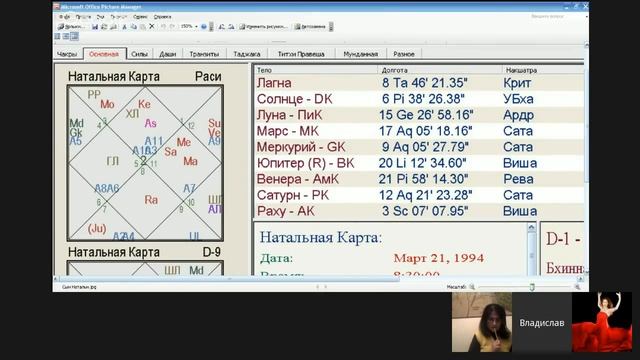640x360 pixels.
Task: Select the Таджака tab
Action: tap(247, 54)
